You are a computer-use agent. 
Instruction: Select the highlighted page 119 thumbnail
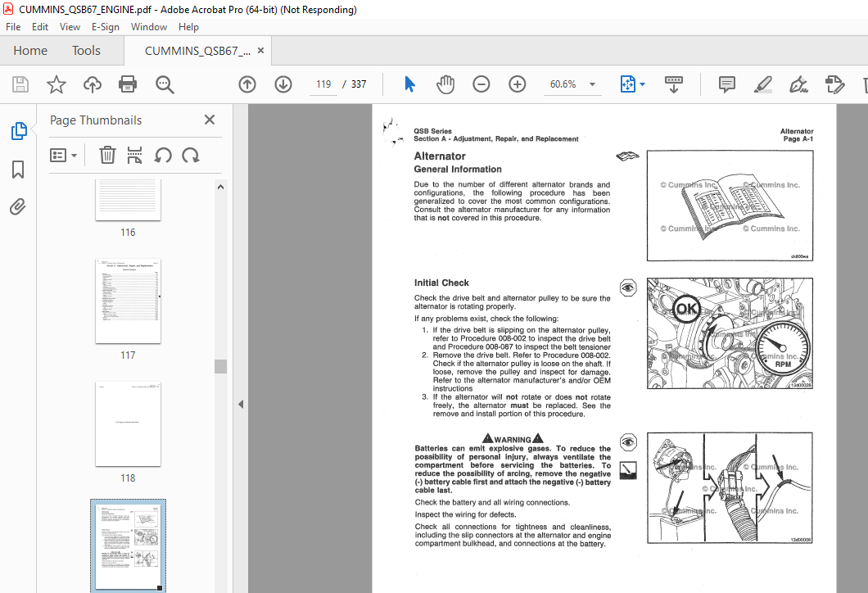pos(128,546)
